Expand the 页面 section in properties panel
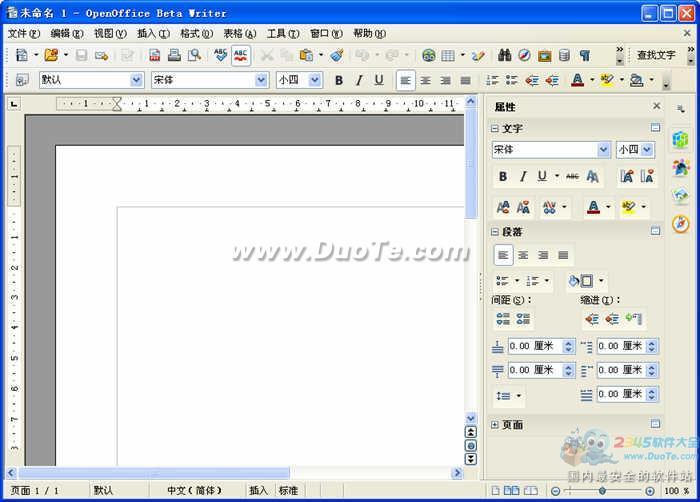Image resolution: width=700 pixels, height=502 pixels. 494,425
